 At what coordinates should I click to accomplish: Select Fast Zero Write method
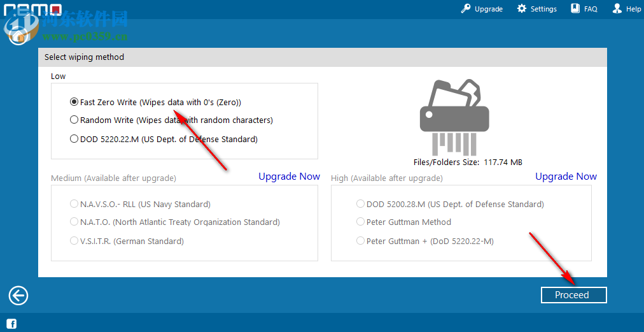click(156, 102)
